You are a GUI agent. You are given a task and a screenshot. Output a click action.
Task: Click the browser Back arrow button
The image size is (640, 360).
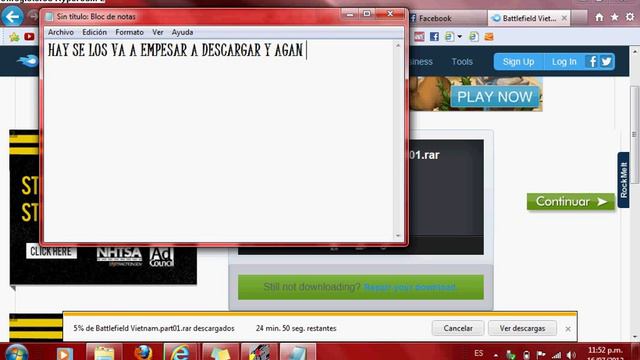point(12,17)
